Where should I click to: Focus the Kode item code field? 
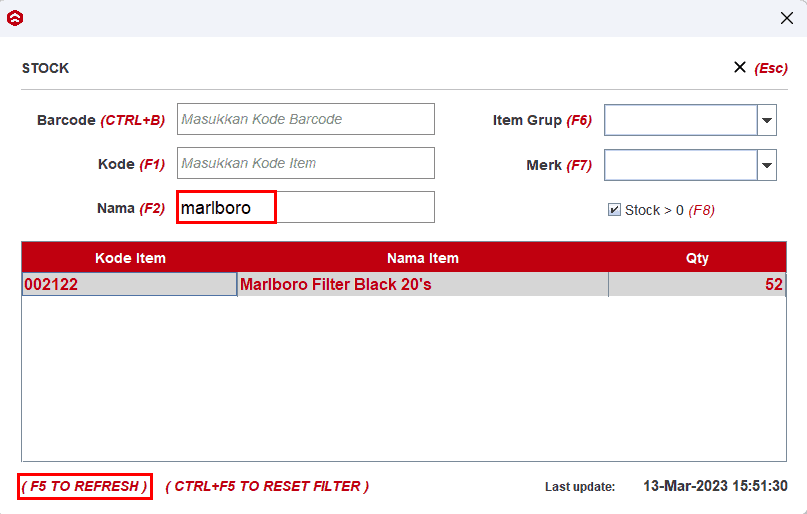tap(305, 163)
